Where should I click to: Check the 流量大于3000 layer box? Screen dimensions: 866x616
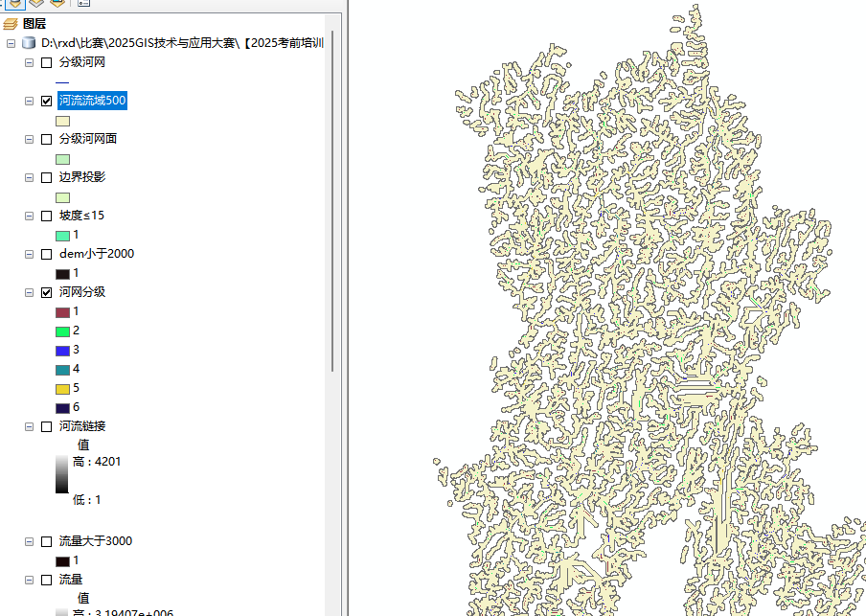coord(46,541)
